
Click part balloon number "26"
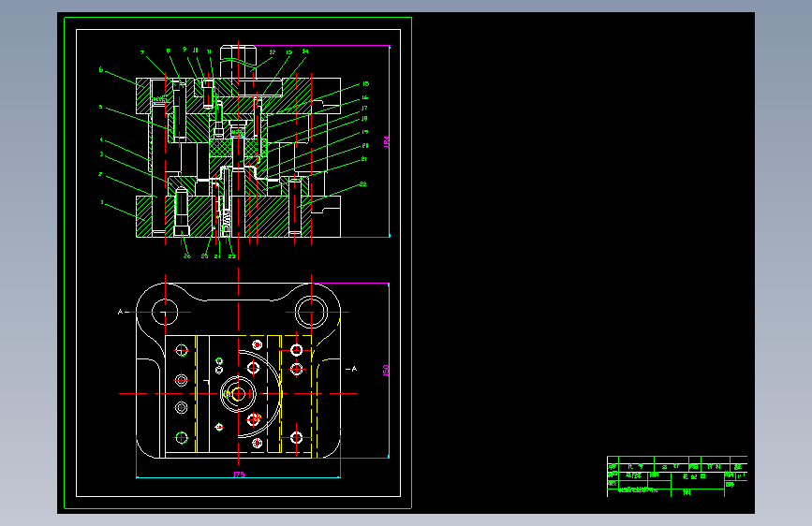click(187, 256)
